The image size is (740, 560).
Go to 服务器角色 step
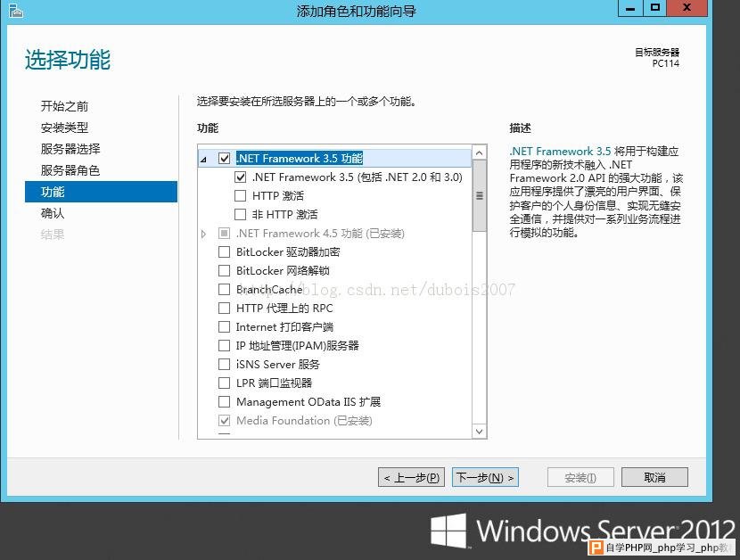coord(70,170)
